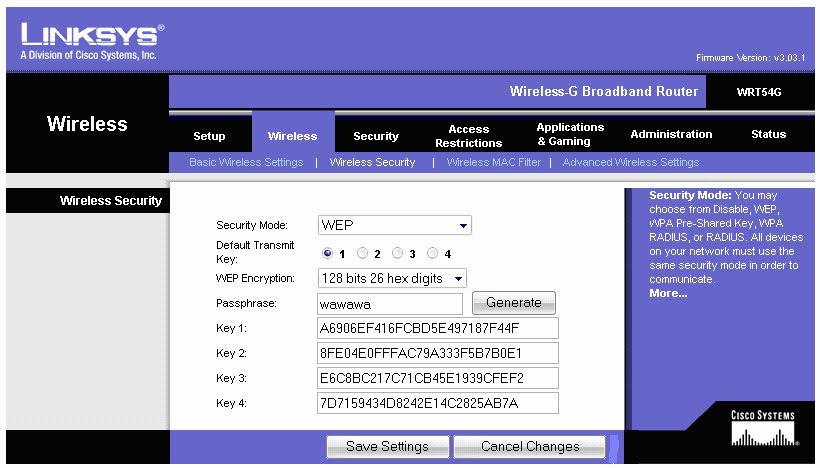The height and width of the screenshot is (468, 820).
Task: Select Default Transmit Key 2 radio button
Action: coord(362,253)
